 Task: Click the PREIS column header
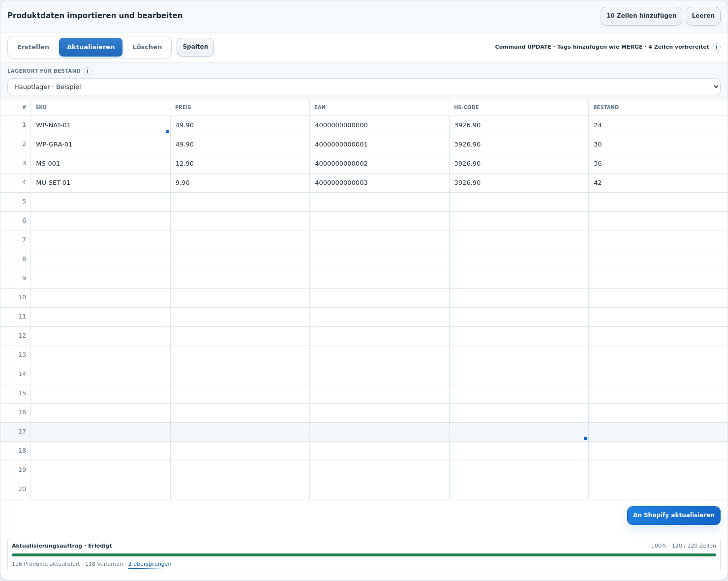(240, 108)
